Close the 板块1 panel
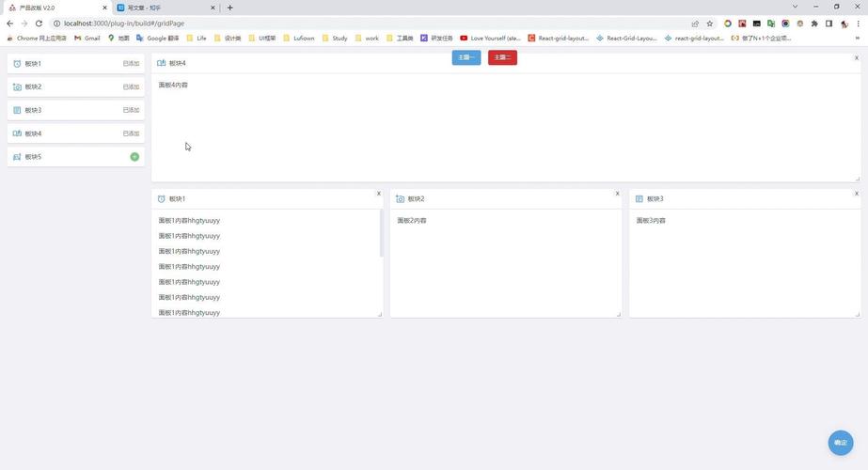868x470 pixels. coord(379,194)
